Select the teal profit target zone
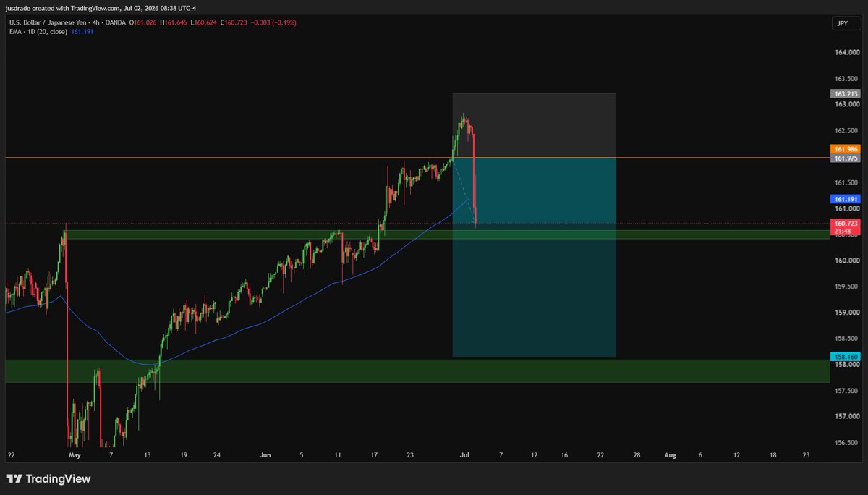The height and width of the screenshot is (495, 868). coord(535,257)
